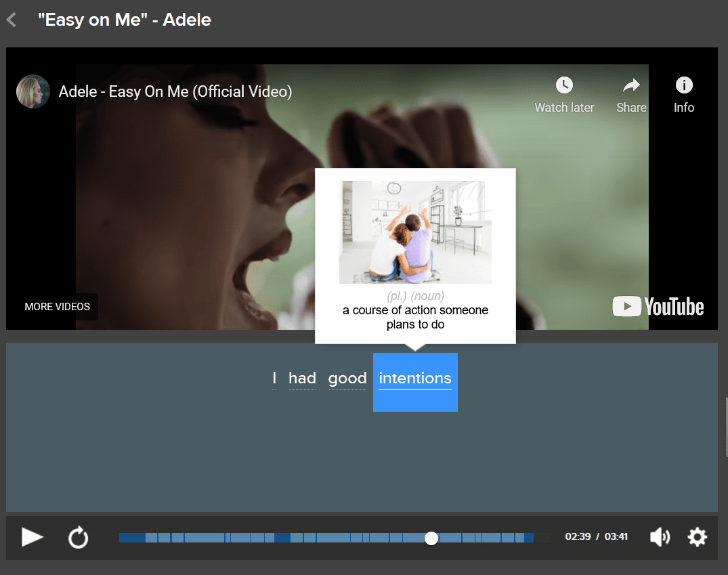The image size is (728, 575).
Task: Click the dark blue segment at timeline start
Action: (131, 538)
